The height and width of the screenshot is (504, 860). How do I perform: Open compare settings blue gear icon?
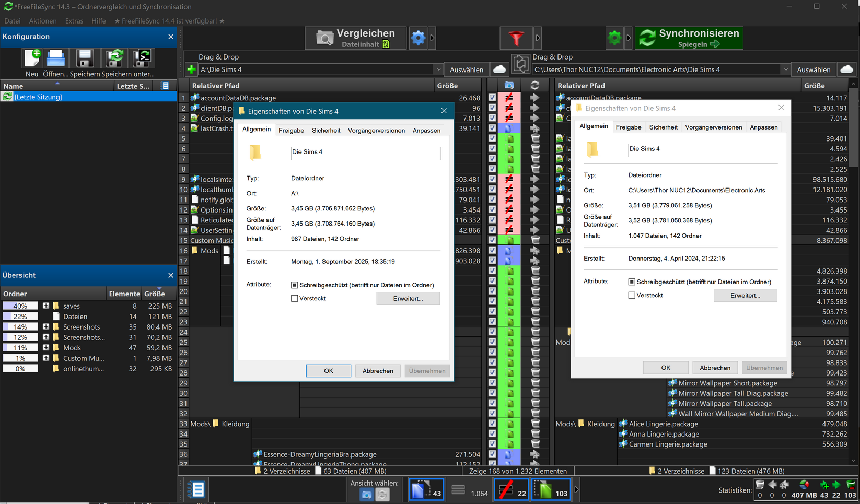[418, 38]
